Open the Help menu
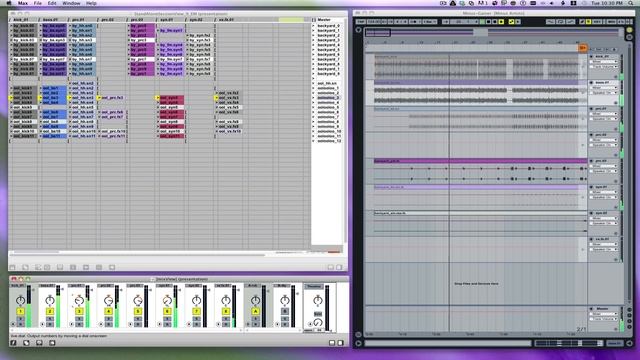This screenshot has width=640, height=360. [91, 3]
